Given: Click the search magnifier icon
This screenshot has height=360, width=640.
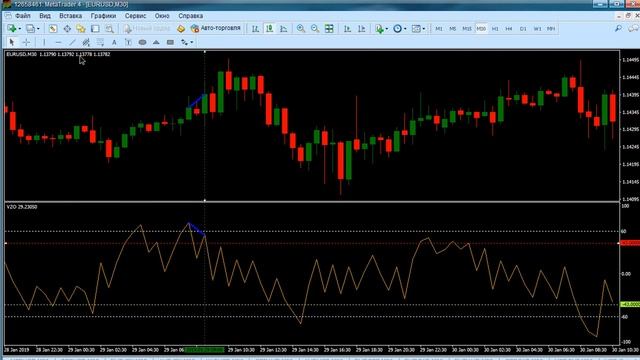Looking at the screenshot, I should (619, 29).
